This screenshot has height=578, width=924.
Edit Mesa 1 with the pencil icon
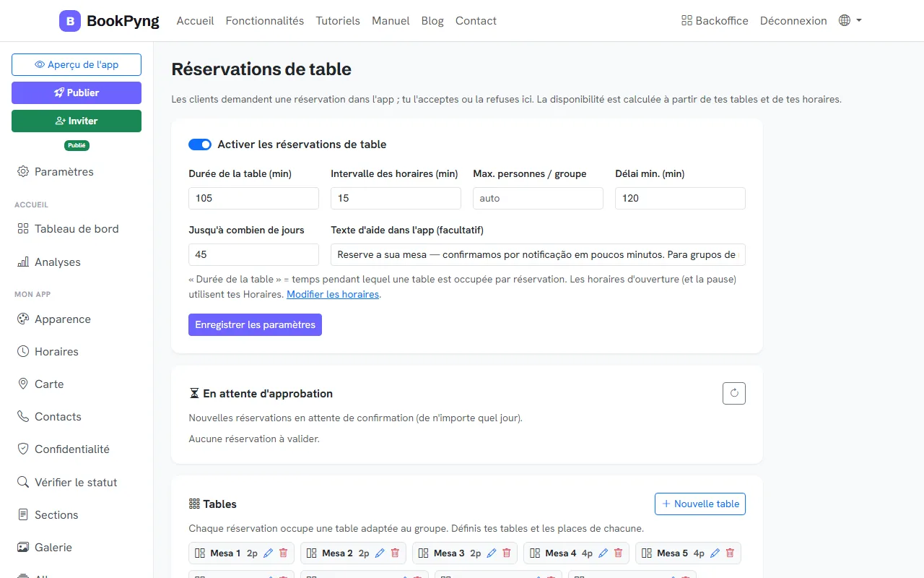pos(269,553)
